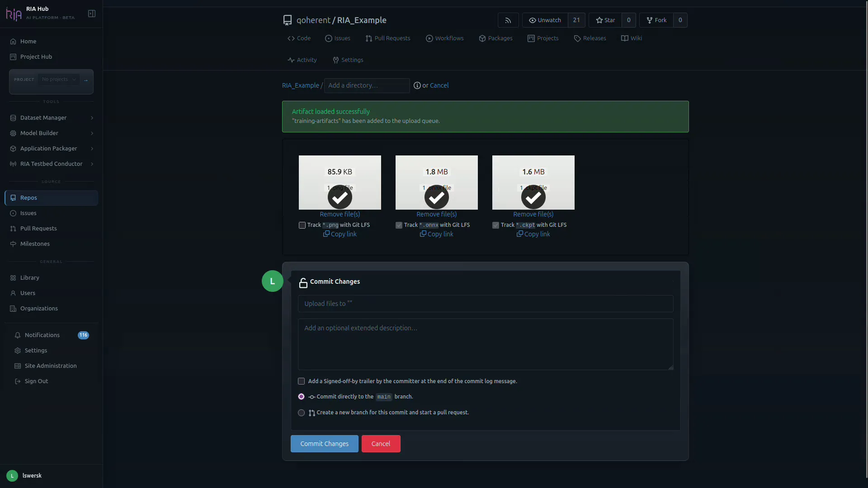868x488 pixels.
Task: Open the RSS feed icon button
Action: pos(508,20)
